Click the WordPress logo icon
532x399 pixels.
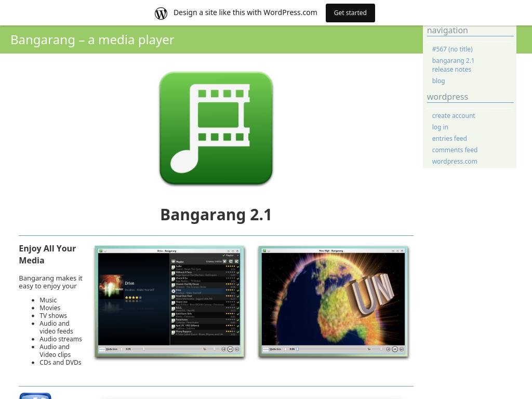coord(161,13)
